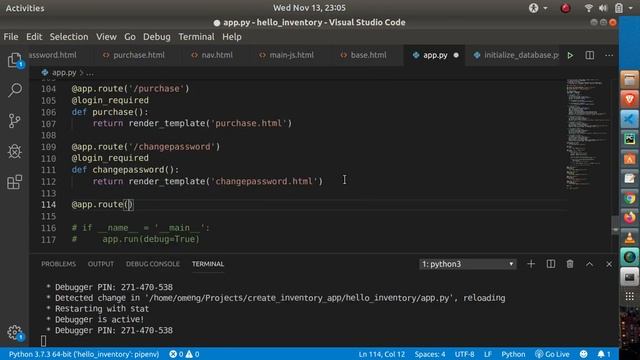Screen dimensions: 640x360
Task: Open the Debug view bug icon
Action: (x=15, y=151)
